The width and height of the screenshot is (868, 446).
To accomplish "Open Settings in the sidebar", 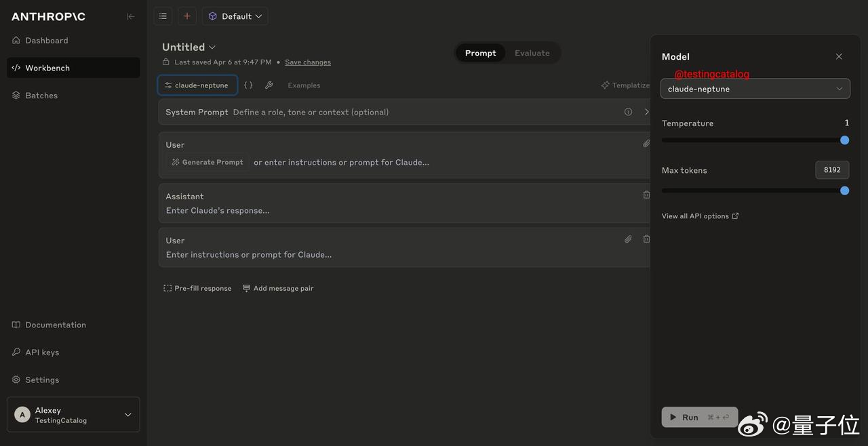I will pos(73,380).
